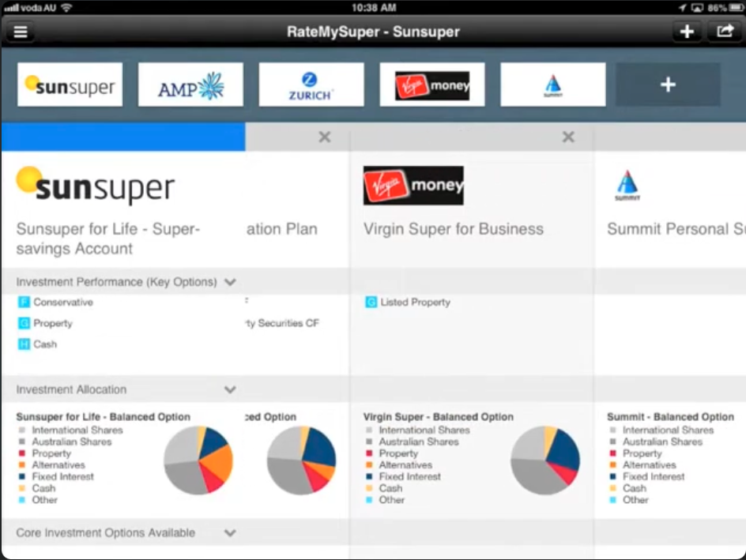The image size is (746, 560).
Task: Click Sunsuper Fixed Interest legend swatch
Action: coord(22,476)
